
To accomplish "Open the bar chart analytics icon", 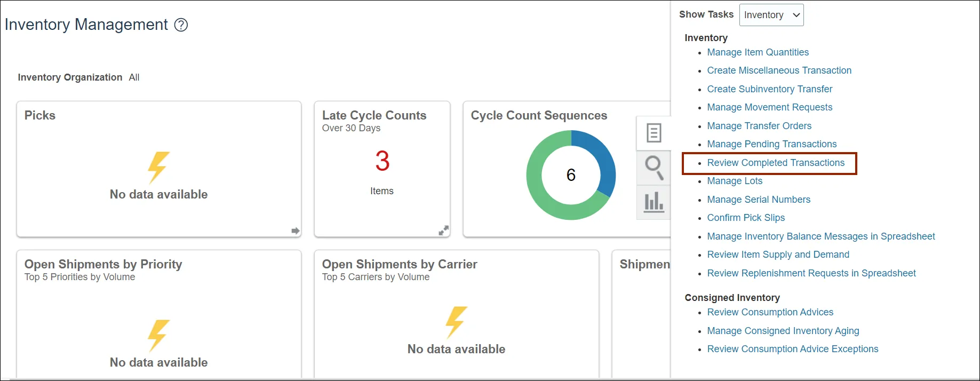I will (x=654, y=202).
